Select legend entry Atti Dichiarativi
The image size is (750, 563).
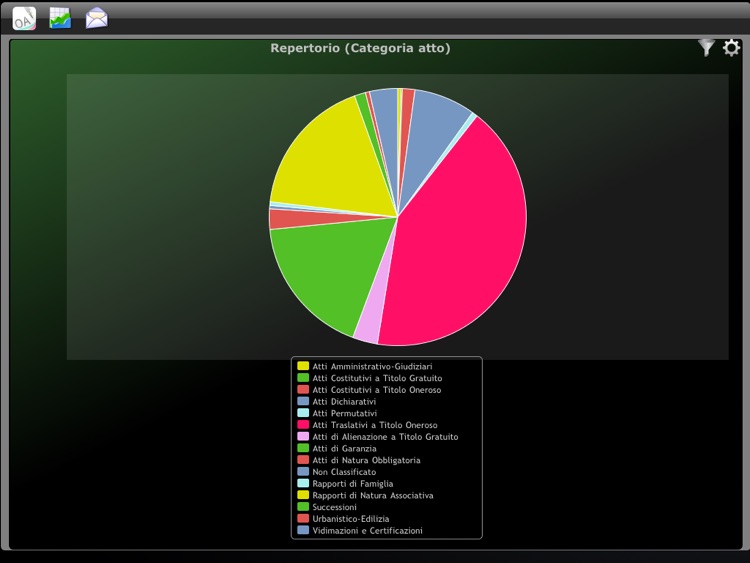click(x=344, y=401)
